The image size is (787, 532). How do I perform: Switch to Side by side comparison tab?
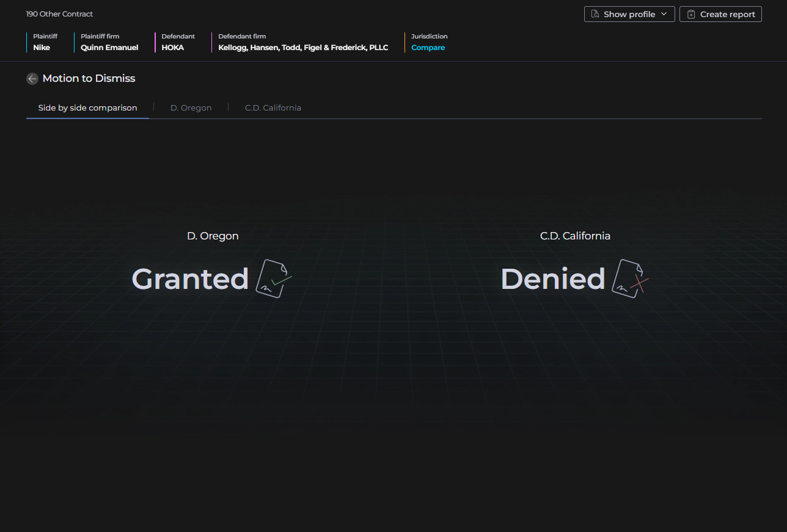coord(87,108)
